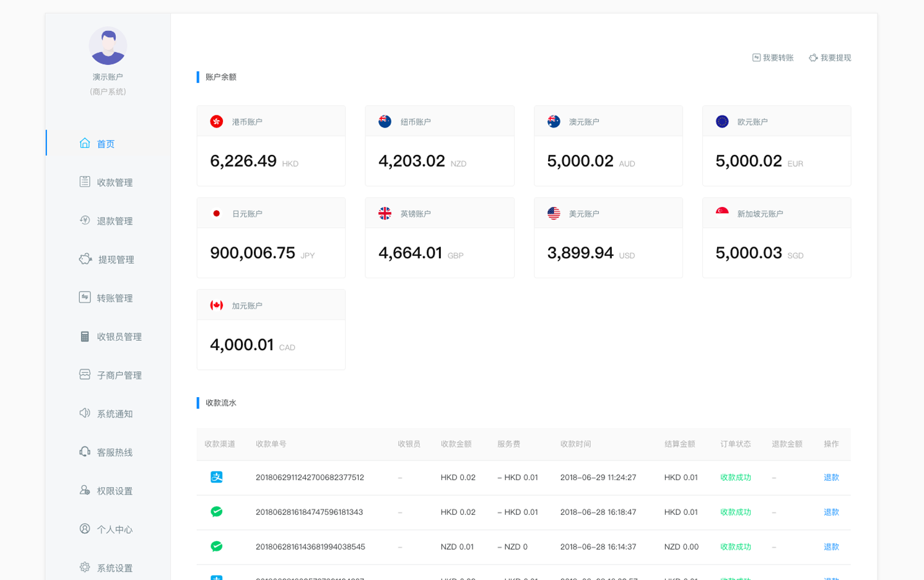This screenshot has height=580, width=924.
Task: Click the New Zealand flag icon
Action: [385, 121]
